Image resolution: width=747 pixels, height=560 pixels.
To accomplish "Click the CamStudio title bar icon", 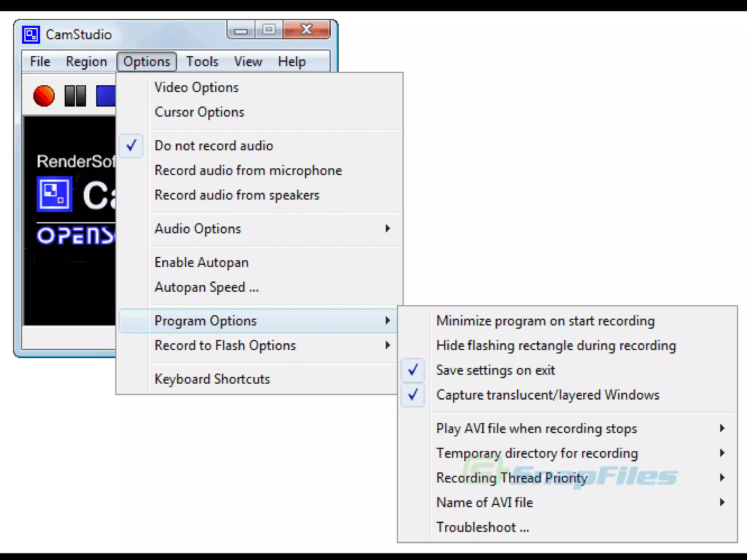I will point(31,35).
